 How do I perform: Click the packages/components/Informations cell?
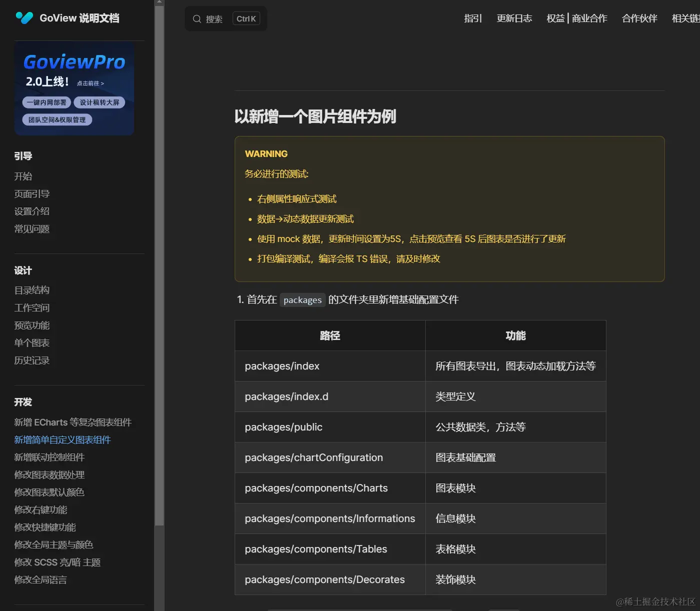[330, 518]
